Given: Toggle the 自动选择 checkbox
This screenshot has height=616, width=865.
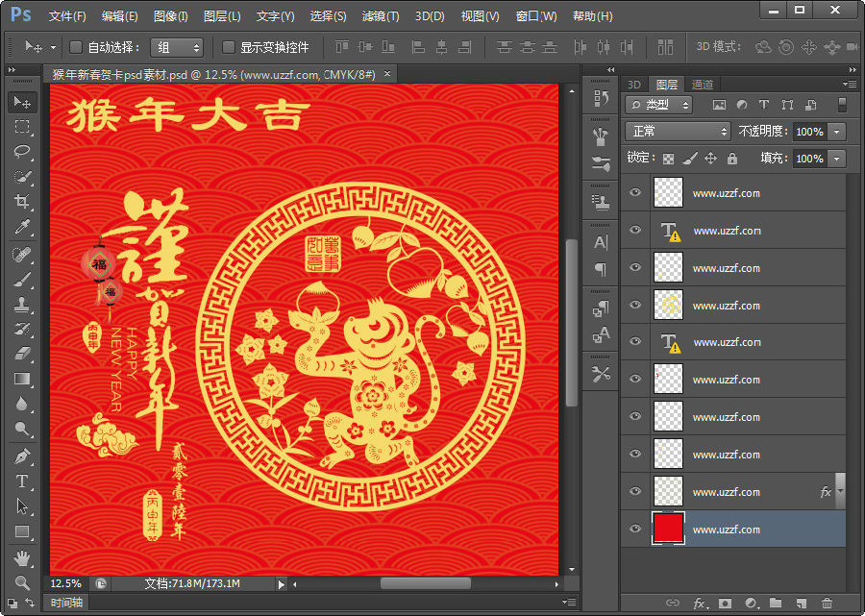Looking at the screenshot, I should (x=75, y=46).
